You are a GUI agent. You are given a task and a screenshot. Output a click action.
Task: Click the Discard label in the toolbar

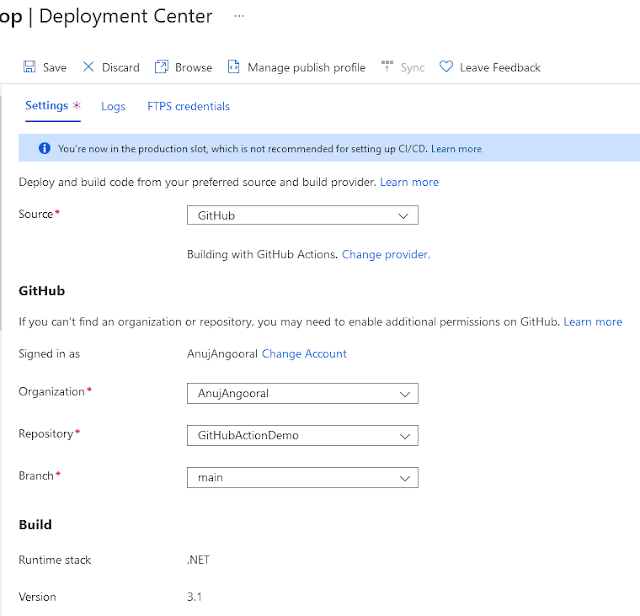pos(121,67)
